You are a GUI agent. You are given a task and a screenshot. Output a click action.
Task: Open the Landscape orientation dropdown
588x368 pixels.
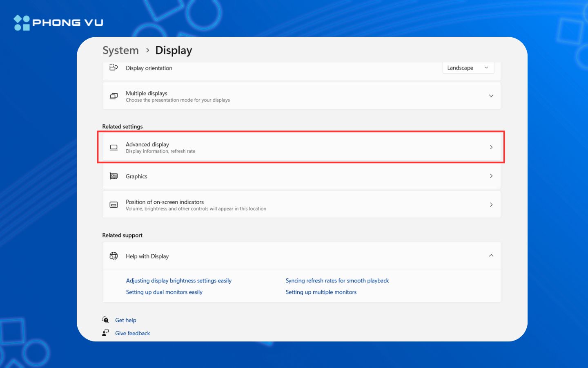[x=468, y=67]
